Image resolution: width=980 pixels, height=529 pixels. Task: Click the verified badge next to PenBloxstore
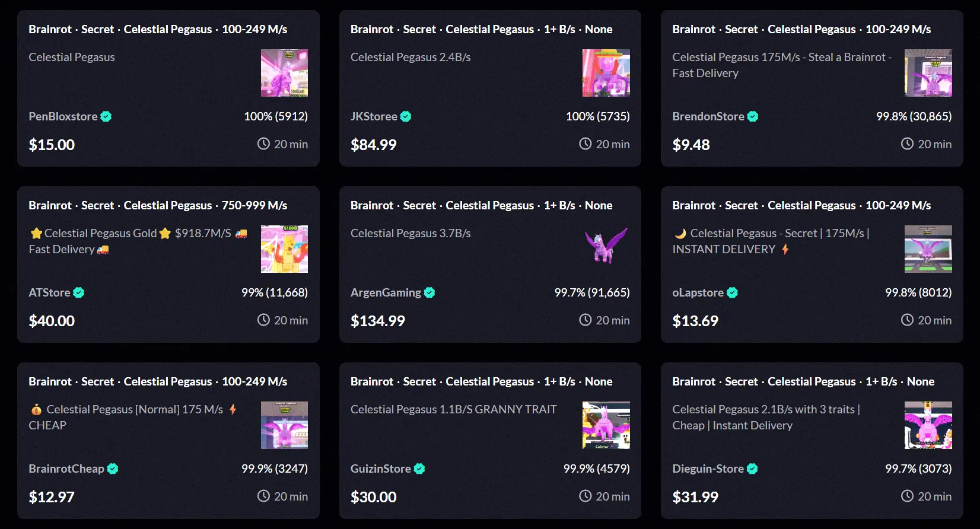tap(105, 116)
